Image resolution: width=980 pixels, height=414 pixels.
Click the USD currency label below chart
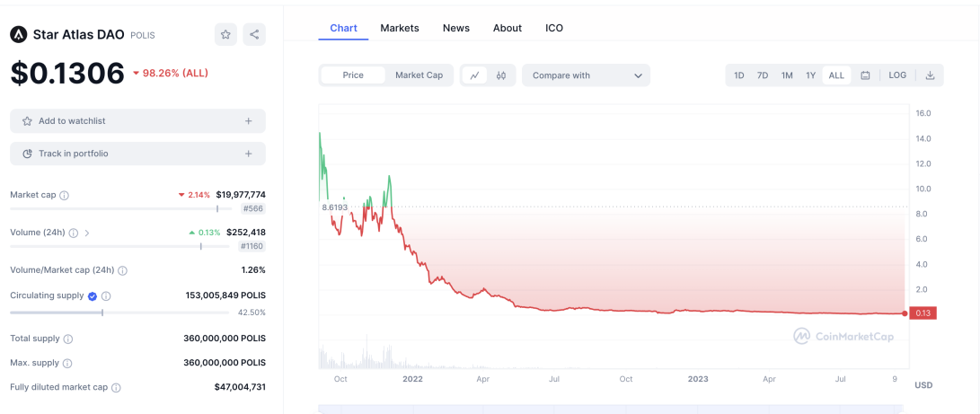(923, 385)
